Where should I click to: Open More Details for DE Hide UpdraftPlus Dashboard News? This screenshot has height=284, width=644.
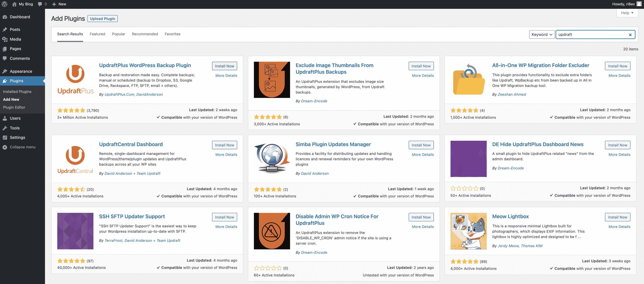click(x=619, y=155)
